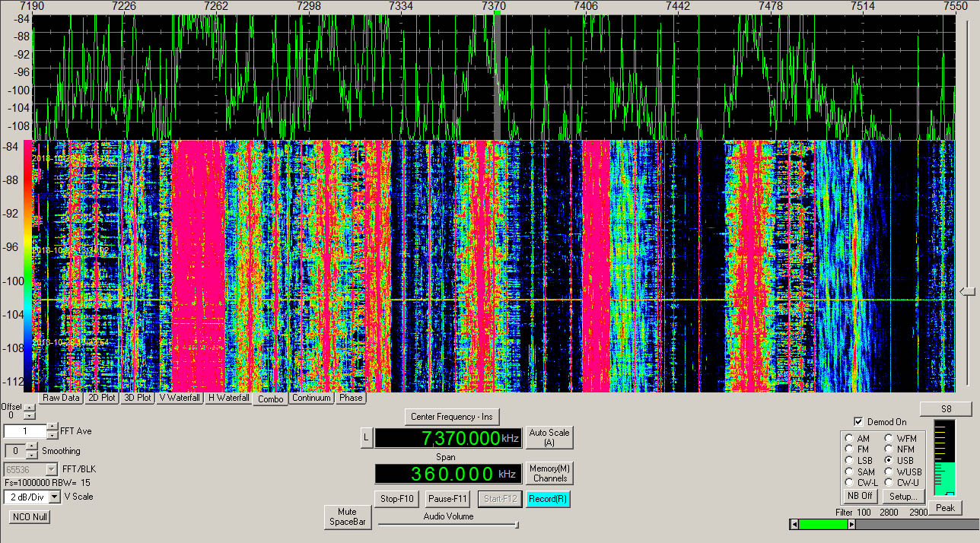Mute audio with the Mute SpaceBar button
Viewport: 980px width, 543px height.
[x=348, y=517]
